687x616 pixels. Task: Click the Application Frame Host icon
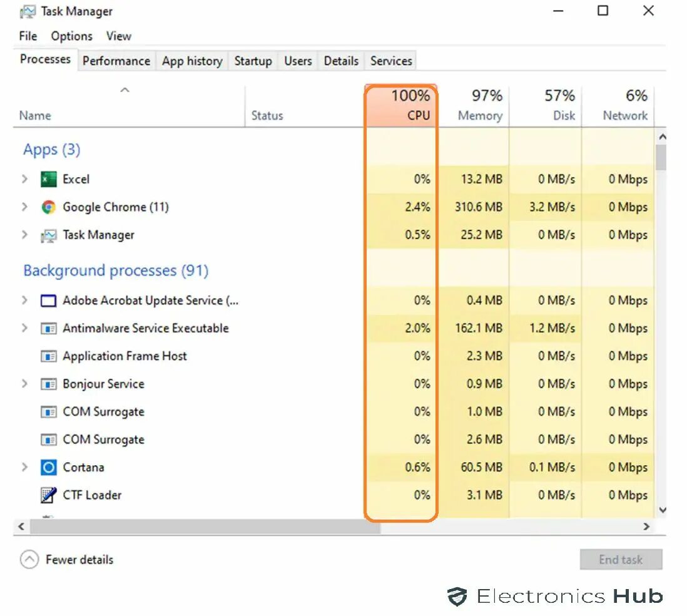(48, 356)
